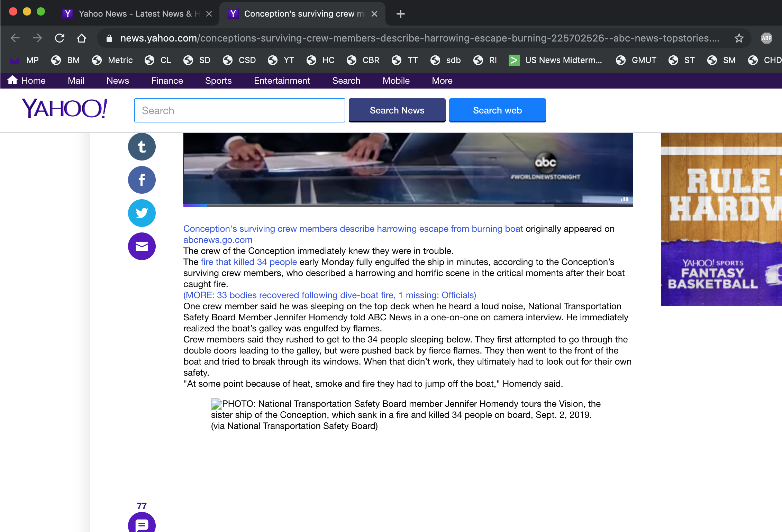
Task: Share article on Facebook
Action: 142,180
